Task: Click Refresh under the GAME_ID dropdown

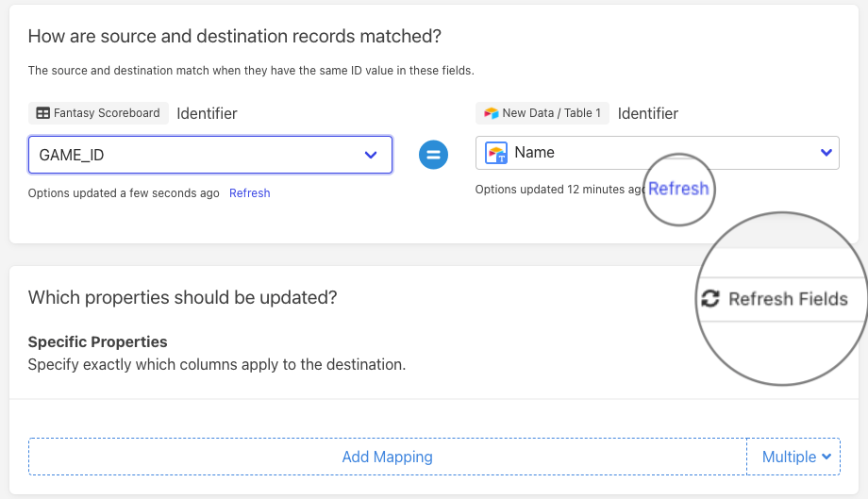Action: [249, 193]
